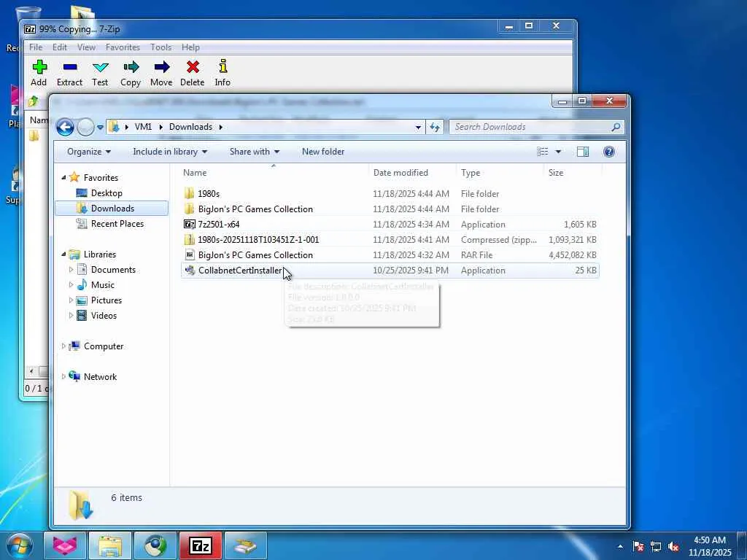747x560 pixels.
Task: Show hidden system tray icons arrow
Action: coord(620,546)
